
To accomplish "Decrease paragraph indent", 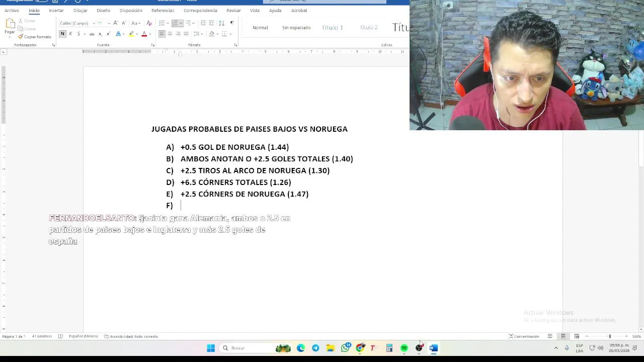I will tap(203, 23).
